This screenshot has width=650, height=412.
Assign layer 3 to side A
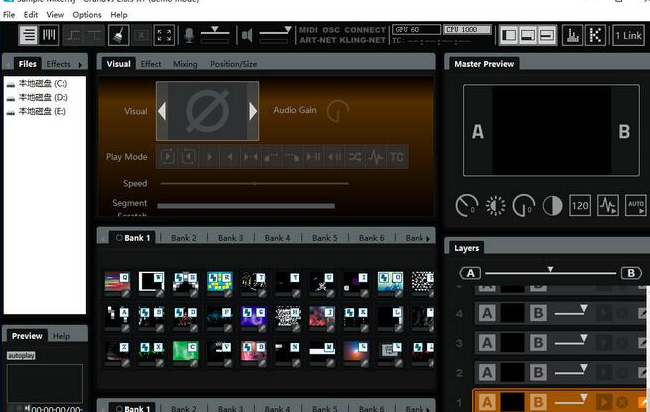[487, 343]
